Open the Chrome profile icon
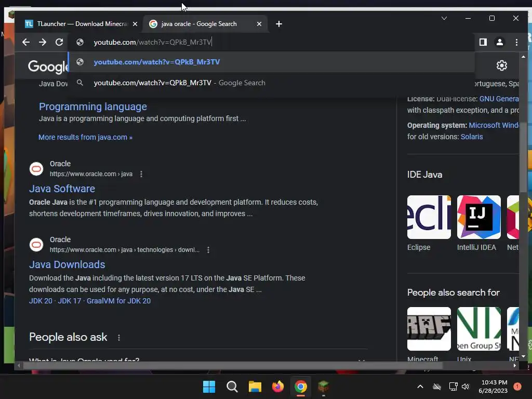The width and height of the screenshot is (532, 399). pos(499,42)
